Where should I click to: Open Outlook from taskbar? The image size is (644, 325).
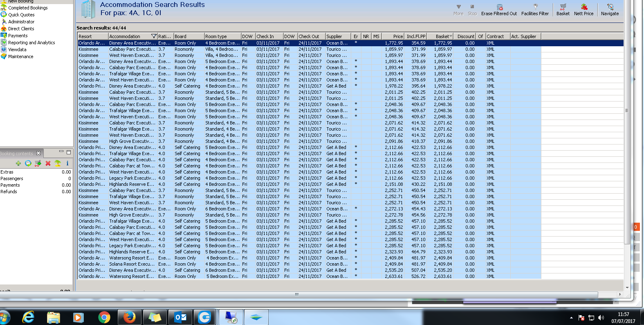pyautogui.click(x=180, y=317)
